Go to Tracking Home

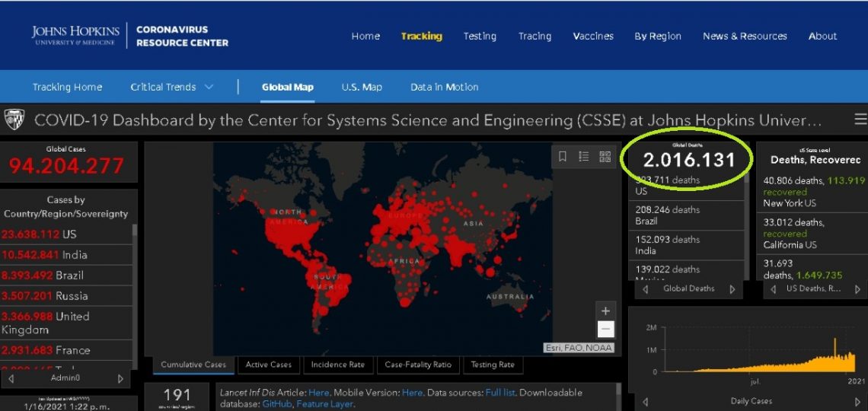(67, 87)
